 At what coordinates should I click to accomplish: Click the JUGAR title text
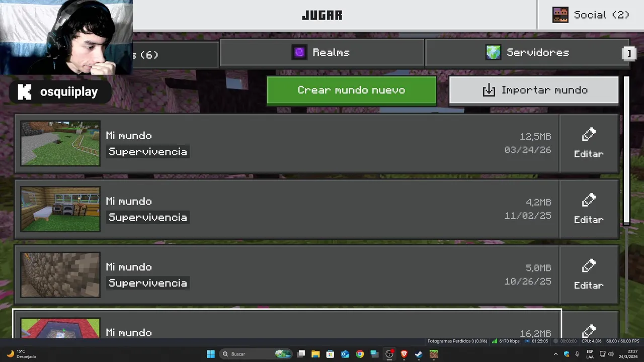pyautogui.click(x=322, y=15)
